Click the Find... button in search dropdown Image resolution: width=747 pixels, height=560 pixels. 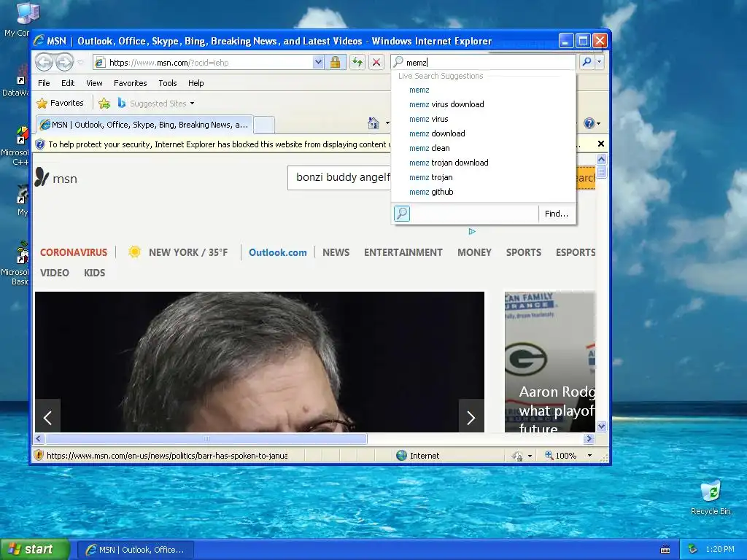click(x=557, y=214)
